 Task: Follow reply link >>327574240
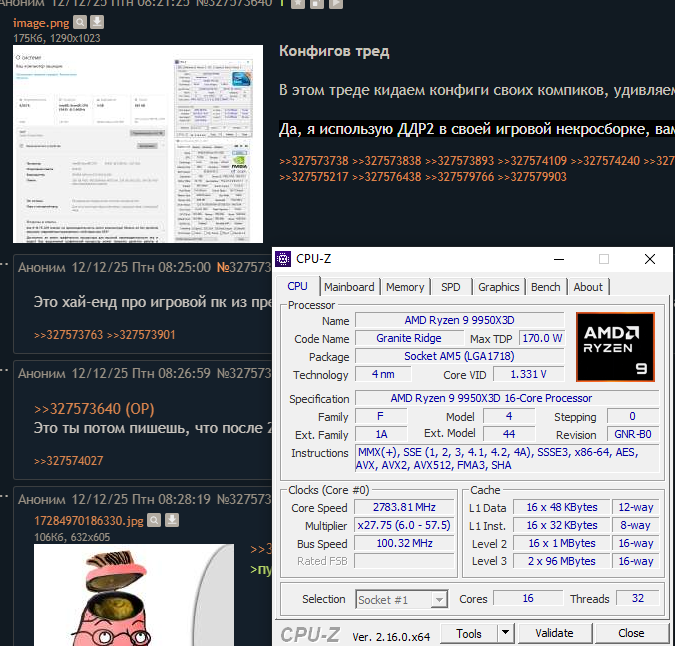[605, 161]
